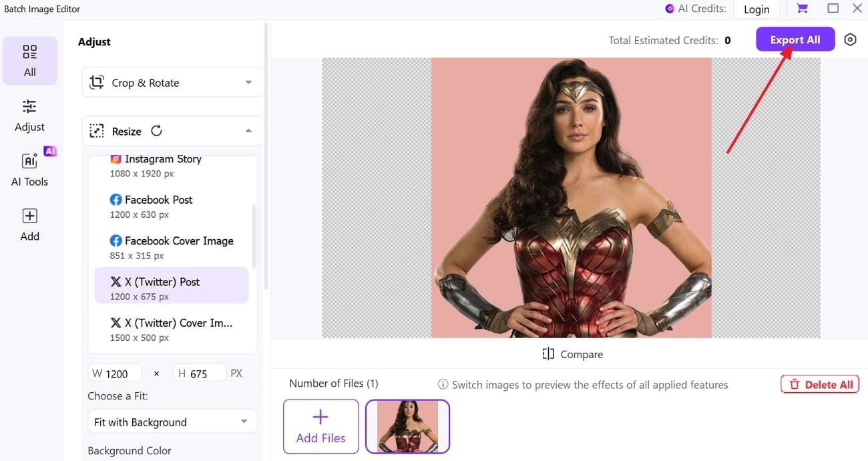The width and height of the screenshot is (868, 461).
Task: Click the Login button
Action: pos(756,9)
